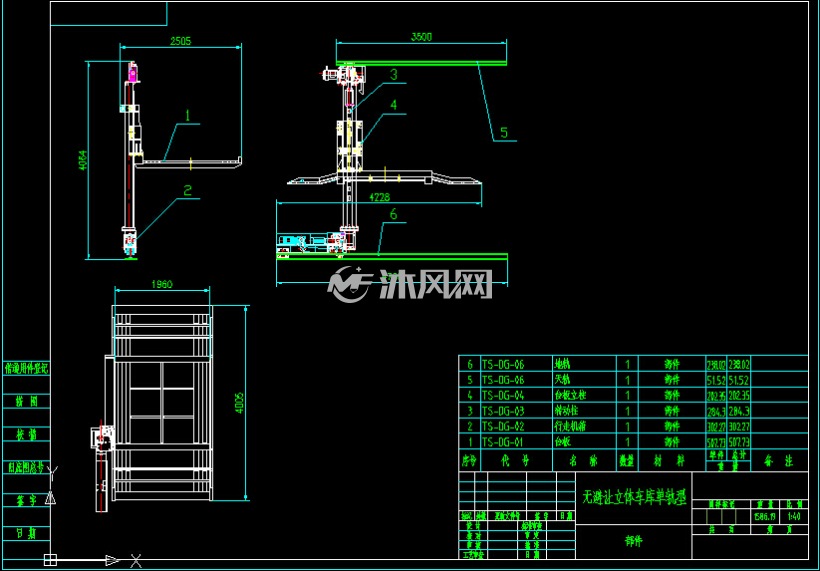
Task: Select the 备注 column header
Action: [x=779, y=461]
